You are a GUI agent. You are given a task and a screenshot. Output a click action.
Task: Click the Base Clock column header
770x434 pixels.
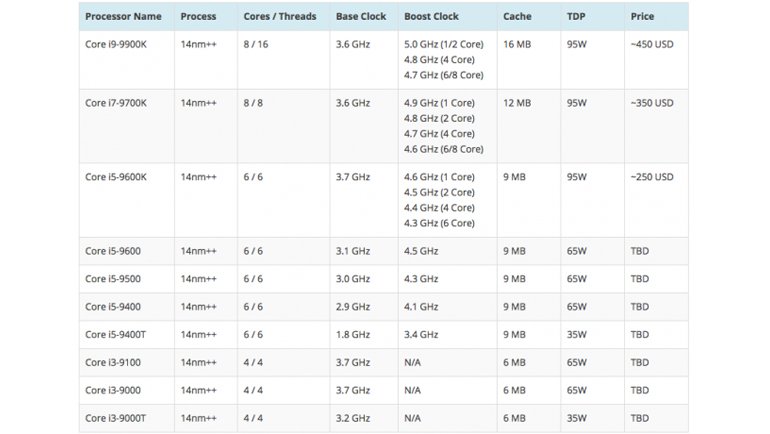(362, 17)
